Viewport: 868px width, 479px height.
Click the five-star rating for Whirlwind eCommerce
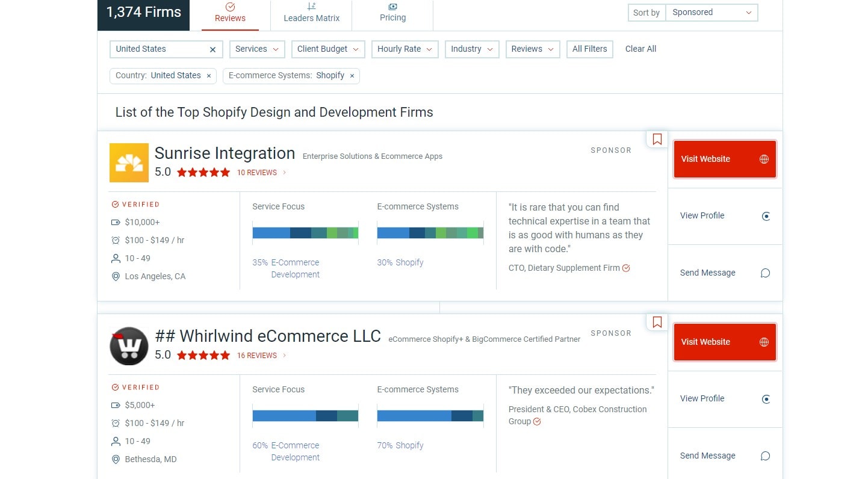[x=203, y=356]
